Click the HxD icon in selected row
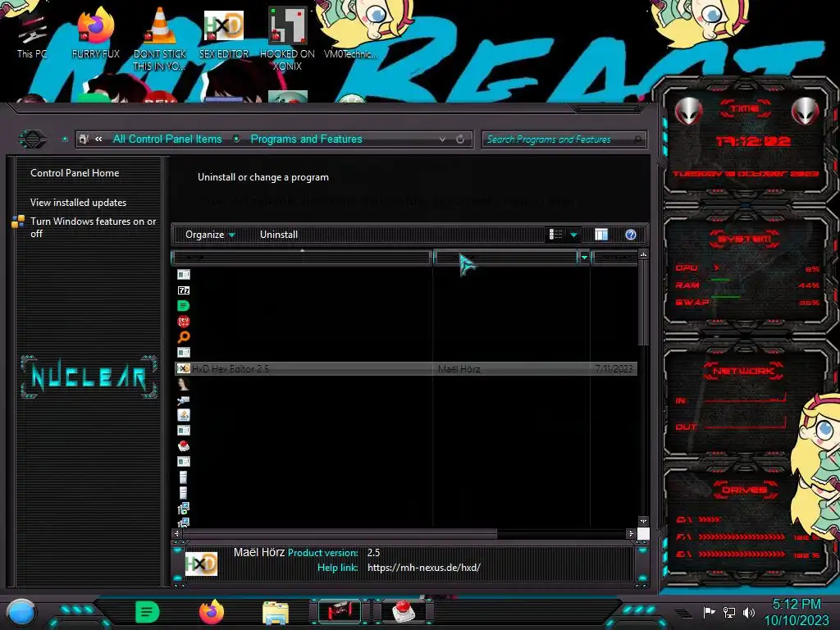 183,368
